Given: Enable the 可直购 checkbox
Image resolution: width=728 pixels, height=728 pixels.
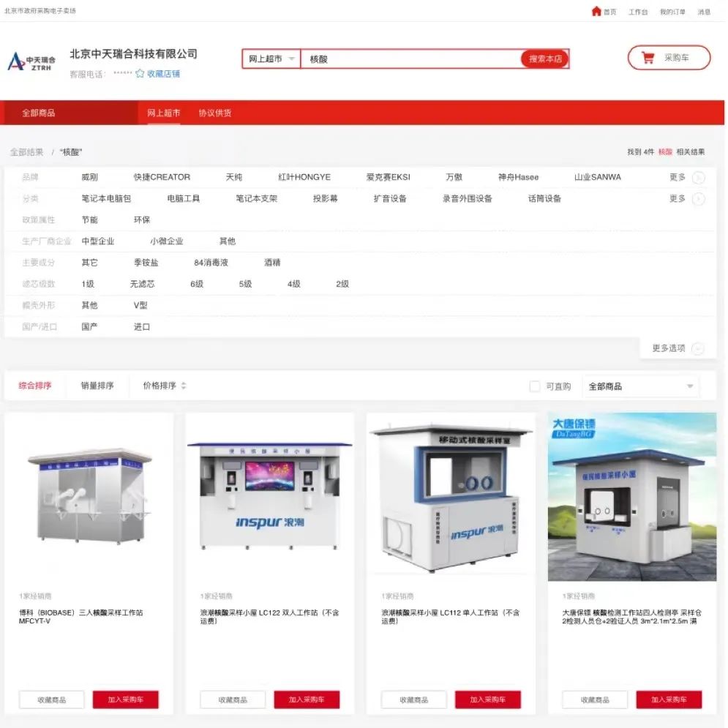Looking at the screenshot, I should point(535,386).
